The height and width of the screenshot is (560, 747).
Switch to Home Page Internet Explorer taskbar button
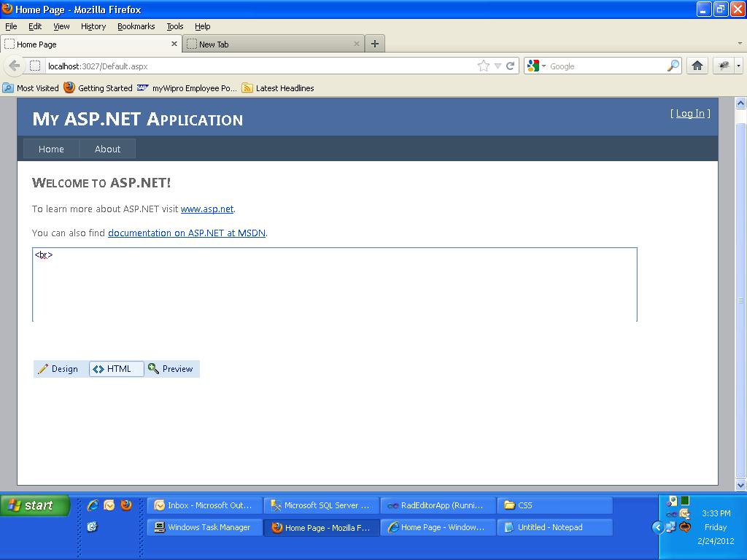point(438,527)
